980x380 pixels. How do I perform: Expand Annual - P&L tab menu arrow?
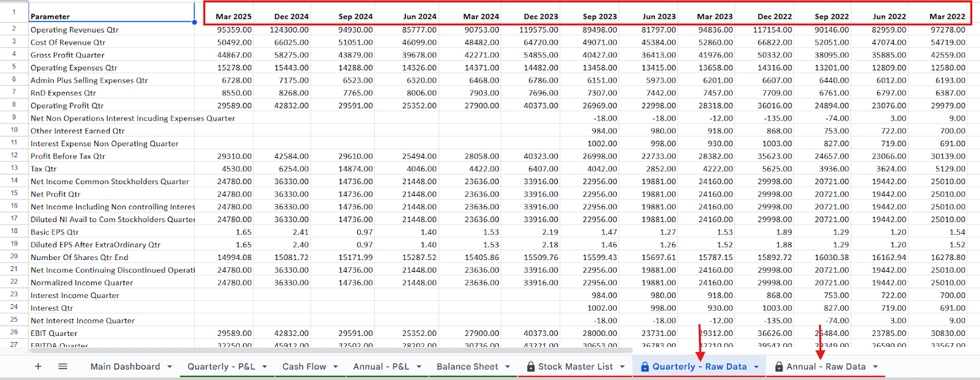click(x=419, y=367)
